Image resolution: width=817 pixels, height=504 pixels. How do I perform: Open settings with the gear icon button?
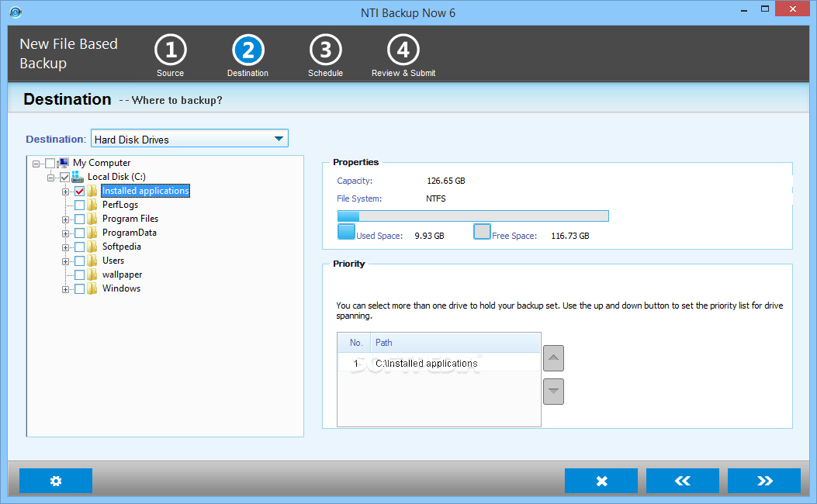[56, 481]
